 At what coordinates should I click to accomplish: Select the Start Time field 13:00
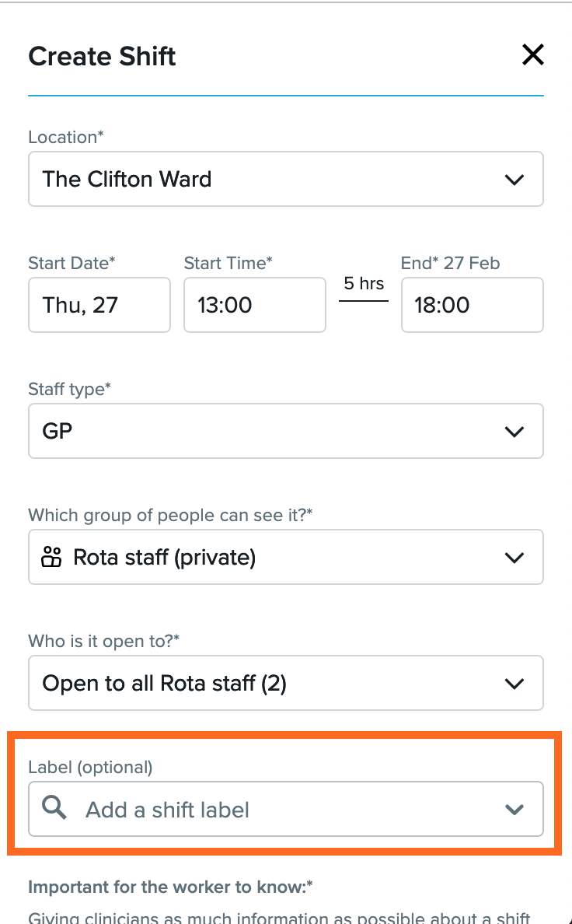click(x=255, y=305)
